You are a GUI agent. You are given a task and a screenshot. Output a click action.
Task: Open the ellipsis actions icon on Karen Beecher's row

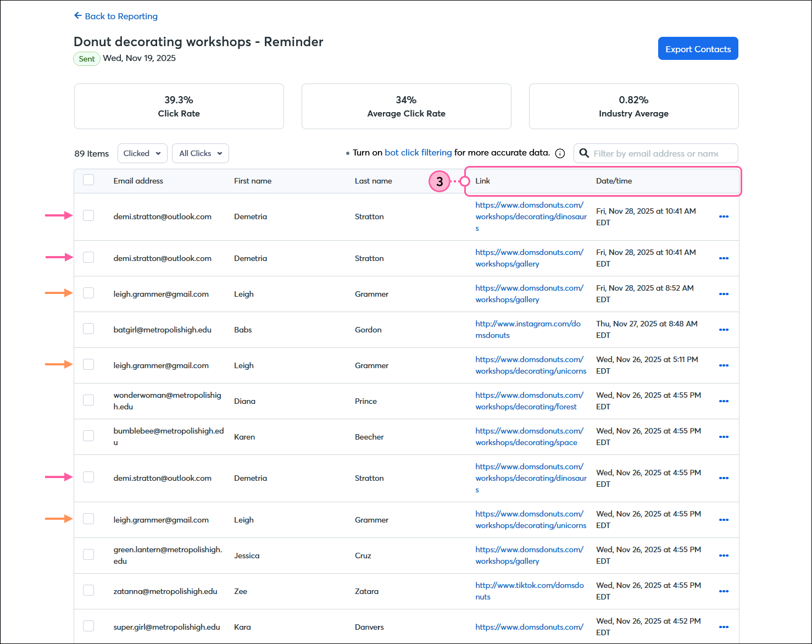click(x=724, y=437)
